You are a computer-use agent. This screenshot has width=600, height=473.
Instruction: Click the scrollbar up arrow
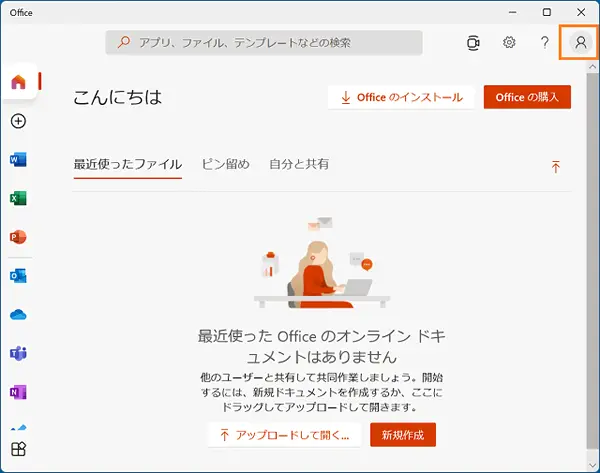[x=592, y=67]
